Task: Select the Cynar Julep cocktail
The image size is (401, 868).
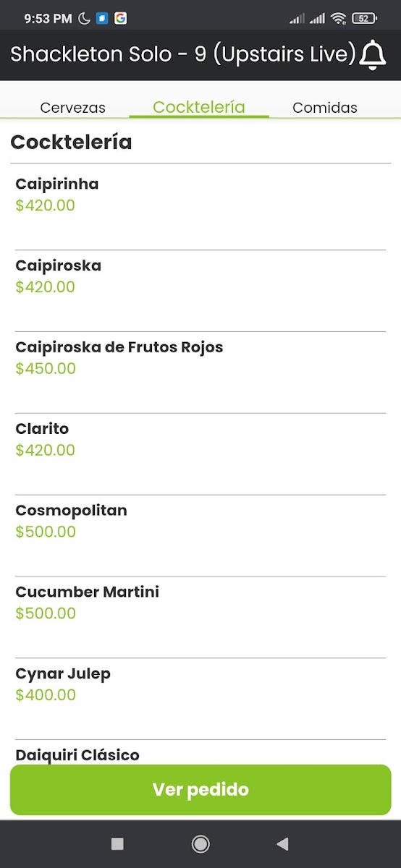Action: 200,699
